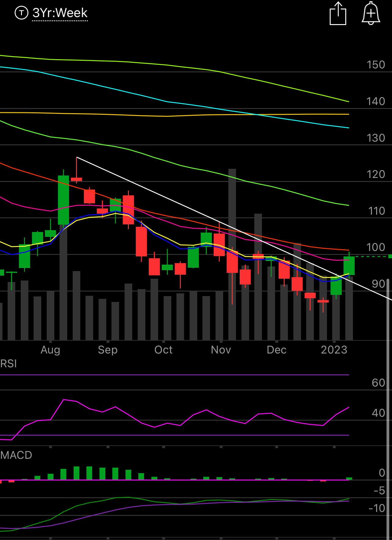Viewport: 392px width, 540px height.
Task: Select the 90 price axis label
Action: click(379, 284)
